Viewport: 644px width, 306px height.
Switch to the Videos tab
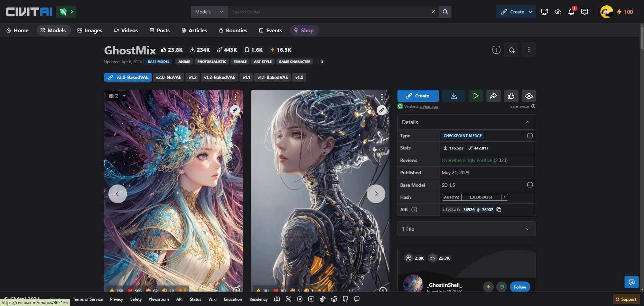126,30
